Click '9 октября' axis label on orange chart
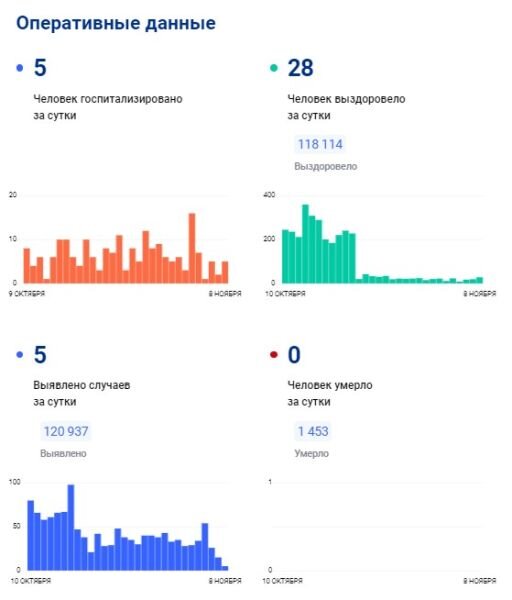Screen dimensions: 512x600 pos(27,293)
